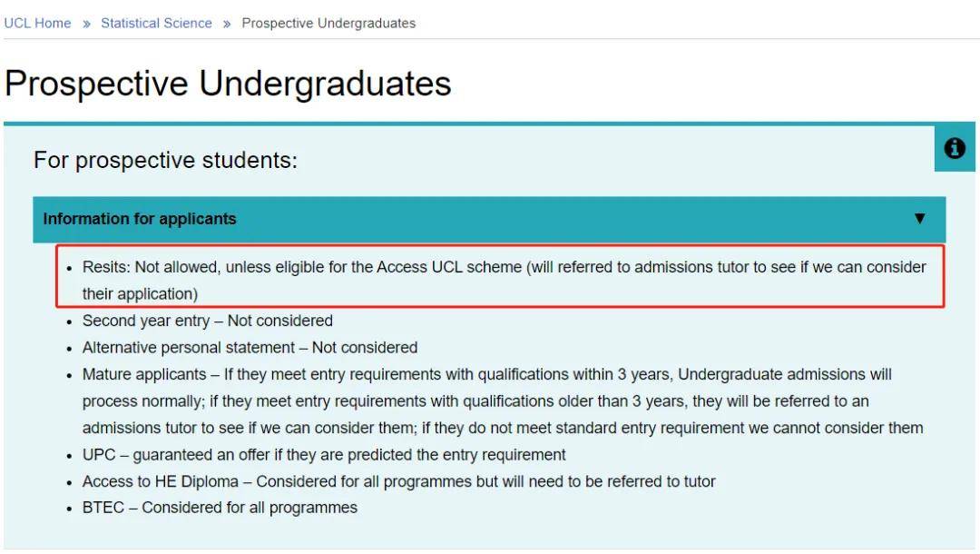Click the chevron separator before Prospective Undergraduates
The height and width of the screenshot is (554, 980).
(x=224, y=23)
